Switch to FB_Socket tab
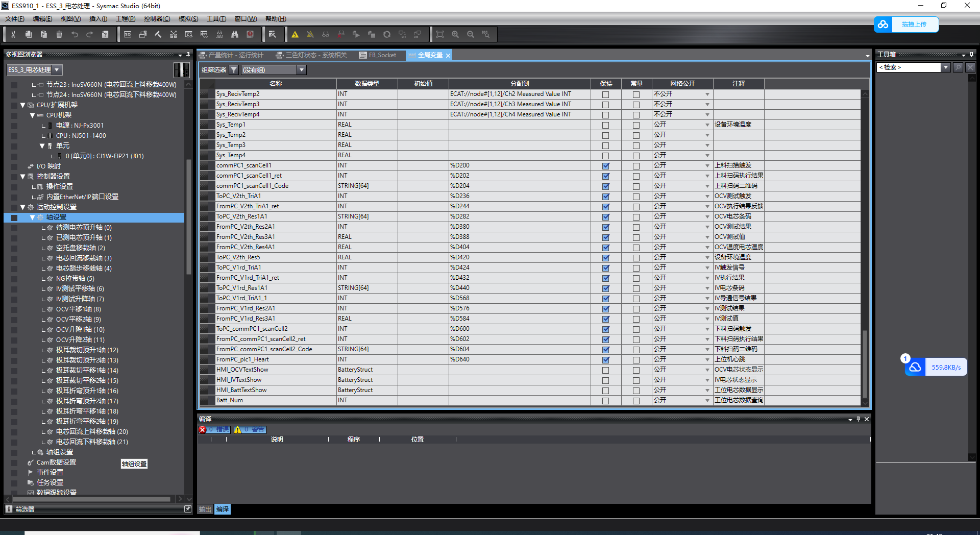The image size is (980, 535). click(378, 55)
